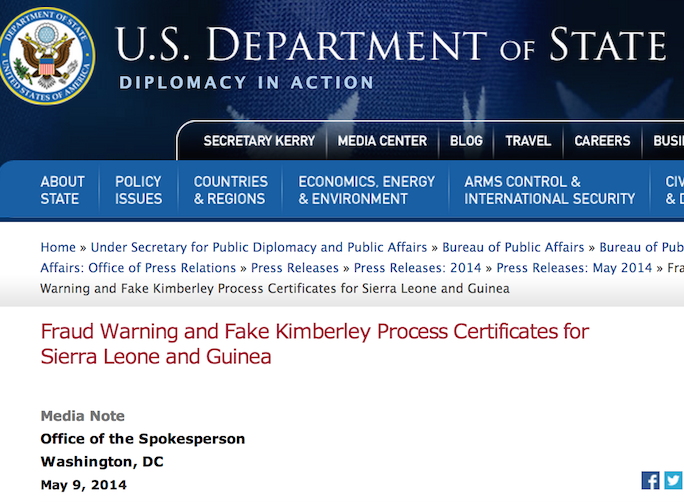This screenshot has width=684, height=503.
Task: Click the Home breadcrumb link
Action: click(58, 247)
